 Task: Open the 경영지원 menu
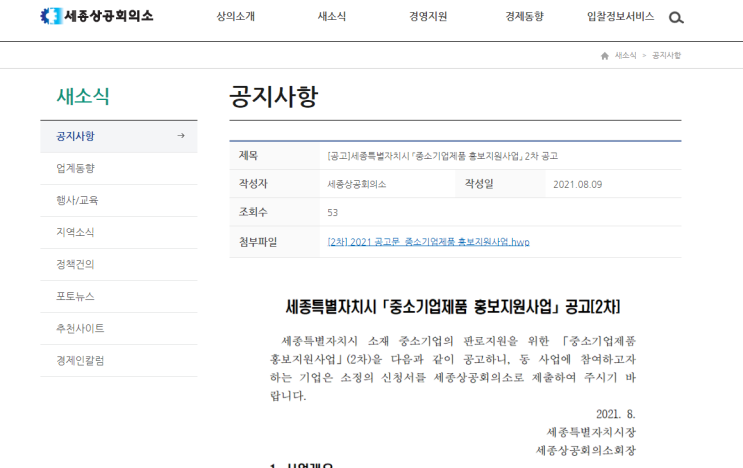428,17
